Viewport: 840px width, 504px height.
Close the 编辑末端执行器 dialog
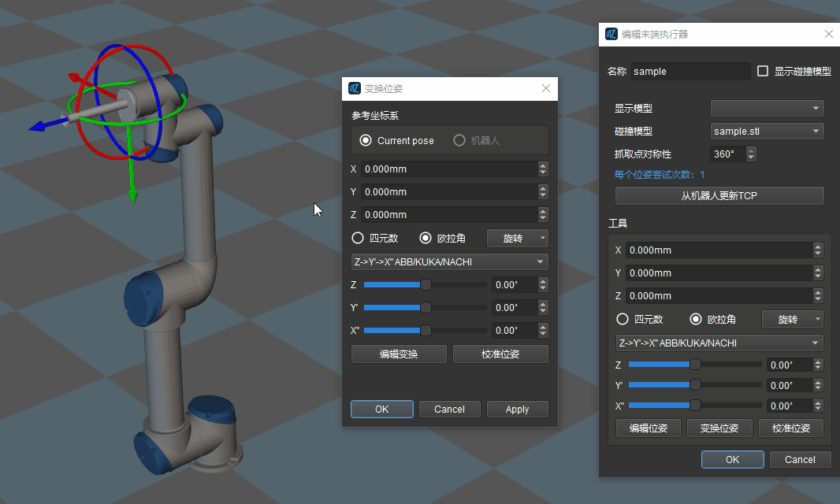[829, 34]
